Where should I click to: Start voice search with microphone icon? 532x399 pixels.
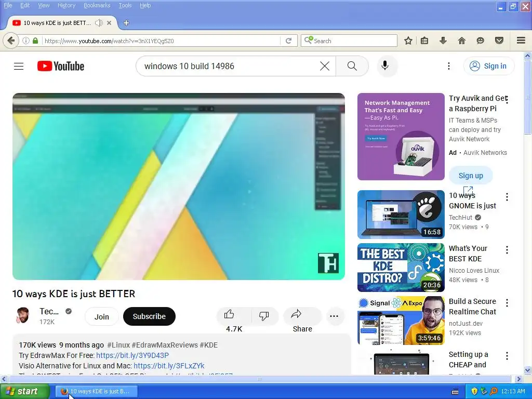point(385,66)
